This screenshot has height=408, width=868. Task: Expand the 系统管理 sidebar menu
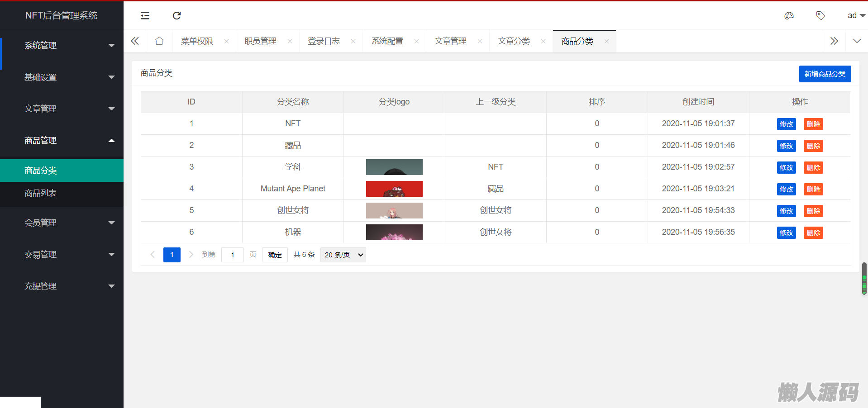(x=62, y=45)
